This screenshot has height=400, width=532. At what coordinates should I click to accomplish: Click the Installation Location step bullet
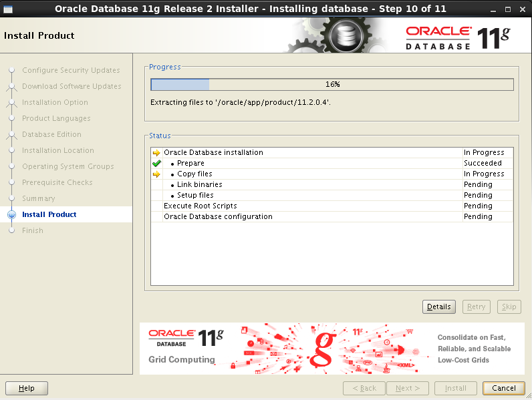point(11,150)
